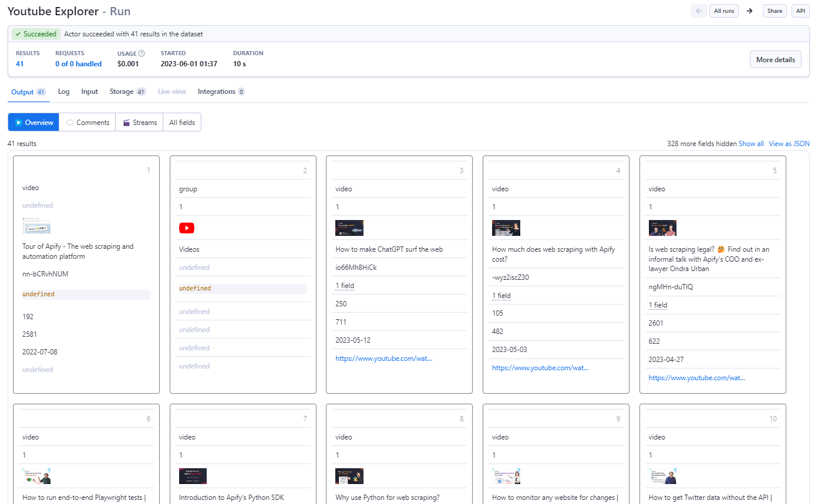Click title 'How much does web scraping with Apify cost?'
Screen dimensions: 818x504
[554, 254]
